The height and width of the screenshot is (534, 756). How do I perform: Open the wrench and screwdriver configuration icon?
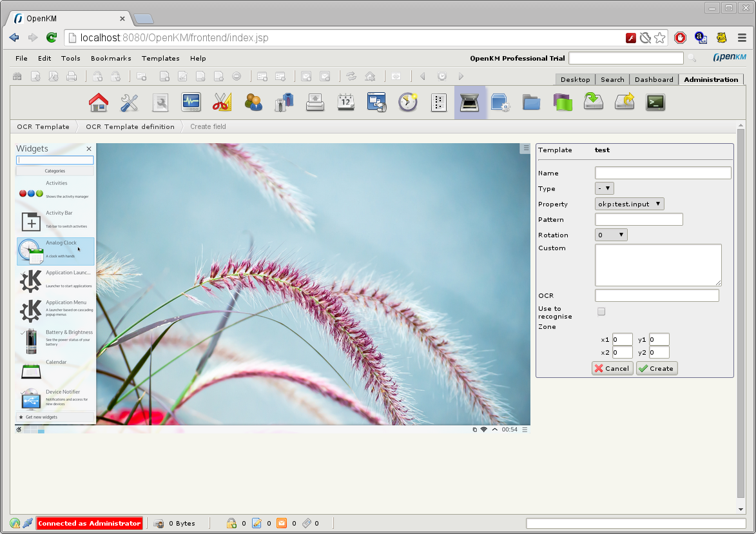pyautogui.click(x=129, y=103)
